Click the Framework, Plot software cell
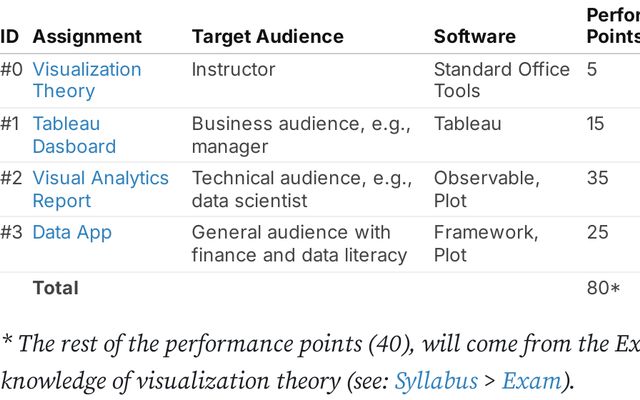This screenshot has width=640, height=400. pyautogui.click(x=485, y=243)
